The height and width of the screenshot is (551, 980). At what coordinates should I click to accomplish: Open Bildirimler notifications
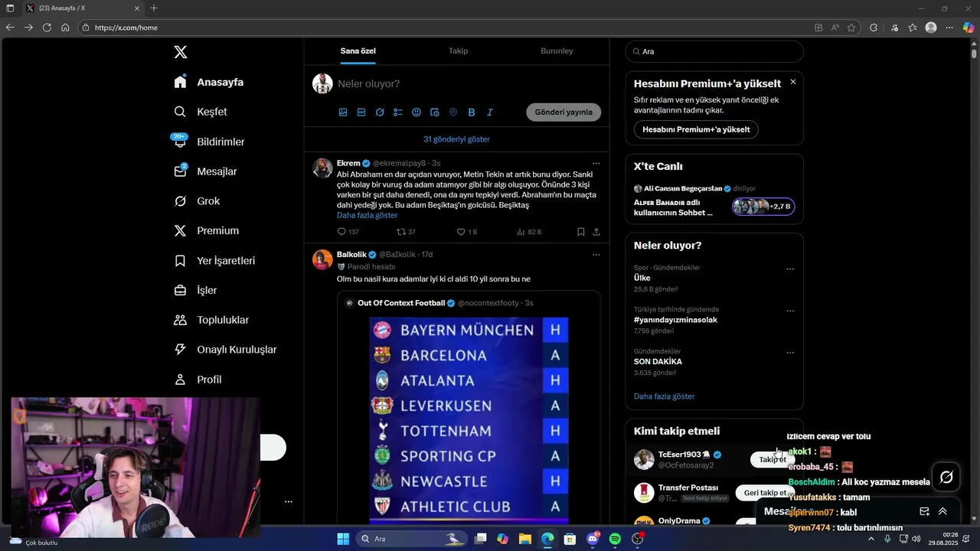(209, 142)
